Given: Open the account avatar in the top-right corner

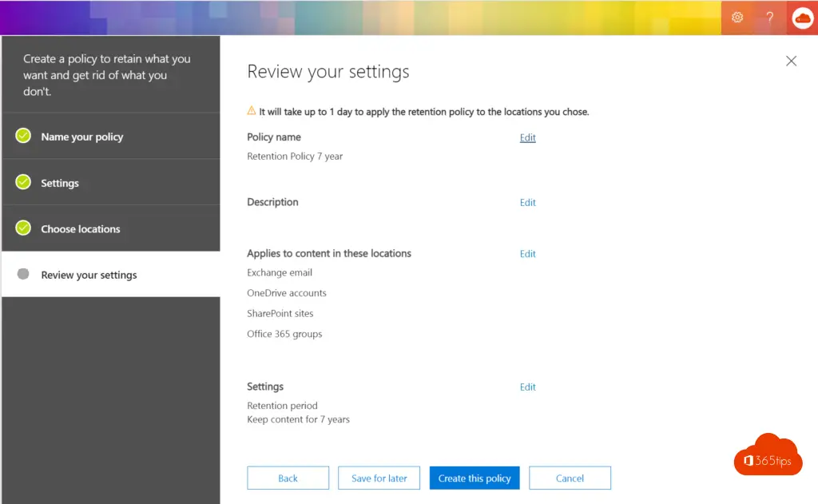Looking at the screenshot, I should [x=802, y=18].
